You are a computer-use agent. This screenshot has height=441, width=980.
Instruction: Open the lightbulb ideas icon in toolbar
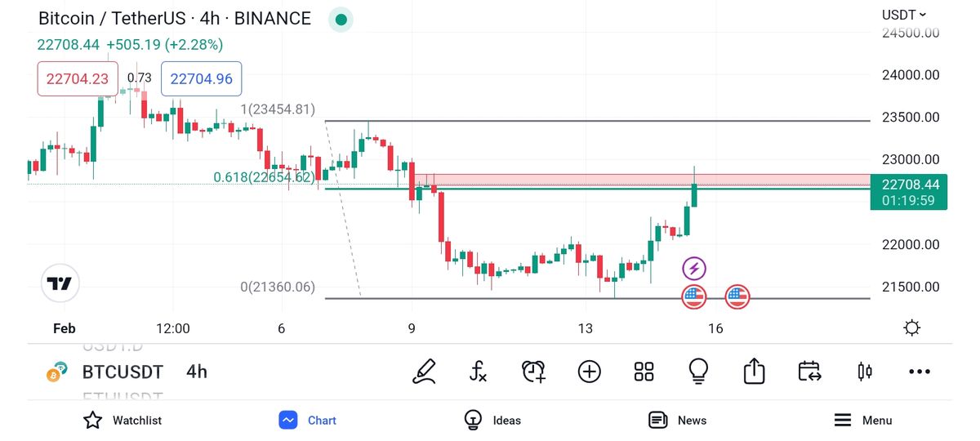698,372
